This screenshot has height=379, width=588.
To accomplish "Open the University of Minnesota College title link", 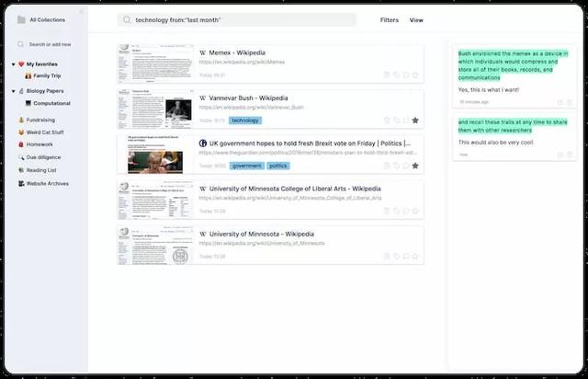I will 295,189.
